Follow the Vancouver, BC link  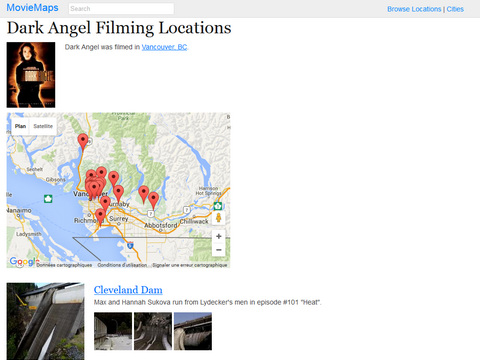(x=164, y=47)
